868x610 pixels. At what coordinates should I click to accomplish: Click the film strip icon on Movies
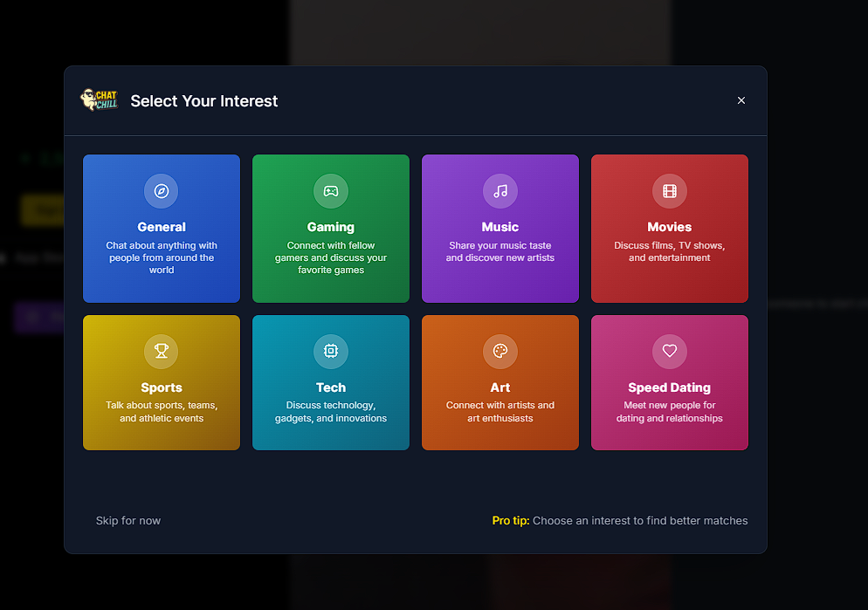(x=670, y=191)
